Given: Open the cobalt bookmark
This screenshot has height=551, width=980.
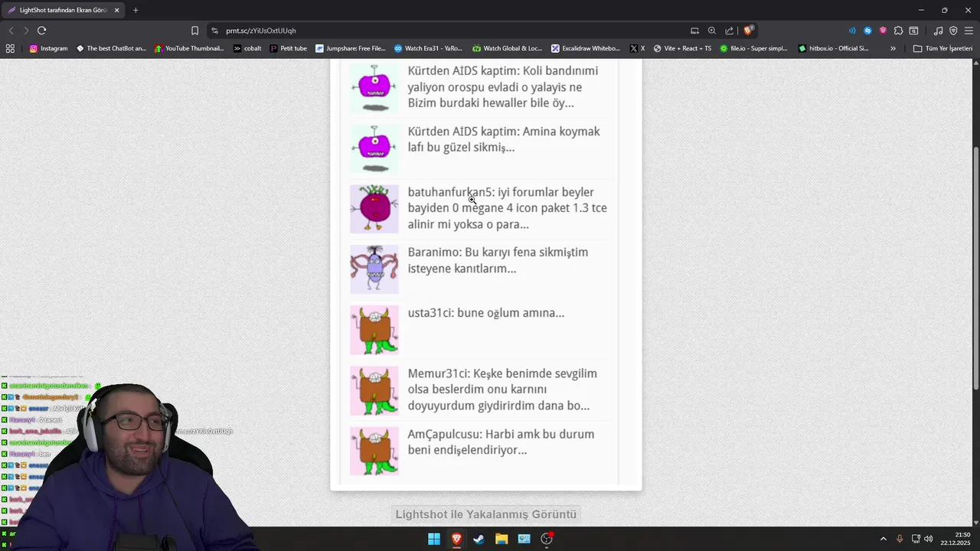Looking at the screenshot, I should (x=247, y=48).
